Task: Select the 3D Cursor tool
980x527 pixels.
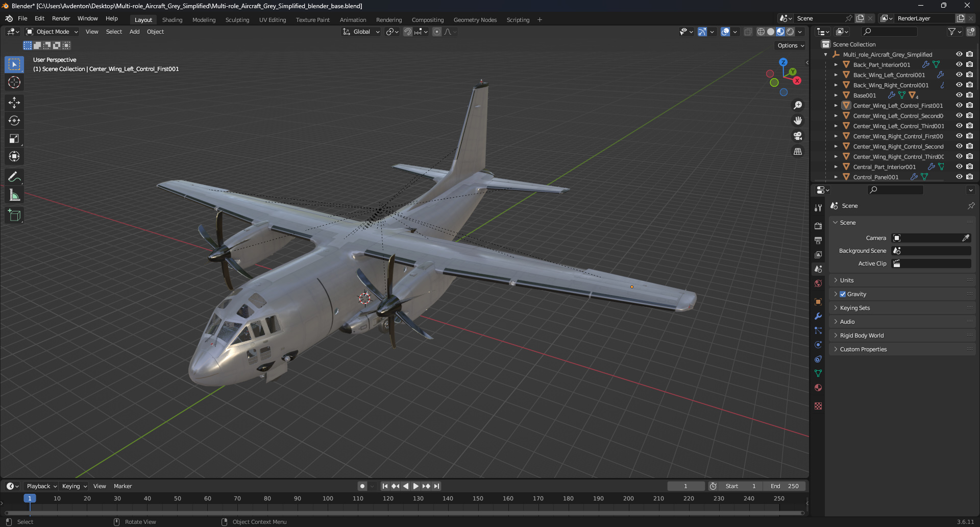Action: tap(14, 82)
